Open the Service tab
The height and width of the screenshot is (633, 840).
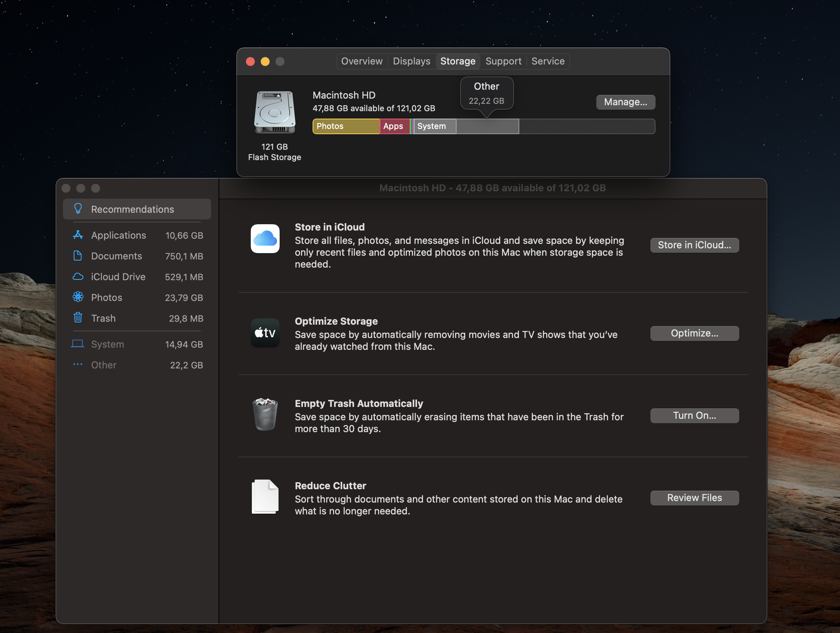(548, 61)
